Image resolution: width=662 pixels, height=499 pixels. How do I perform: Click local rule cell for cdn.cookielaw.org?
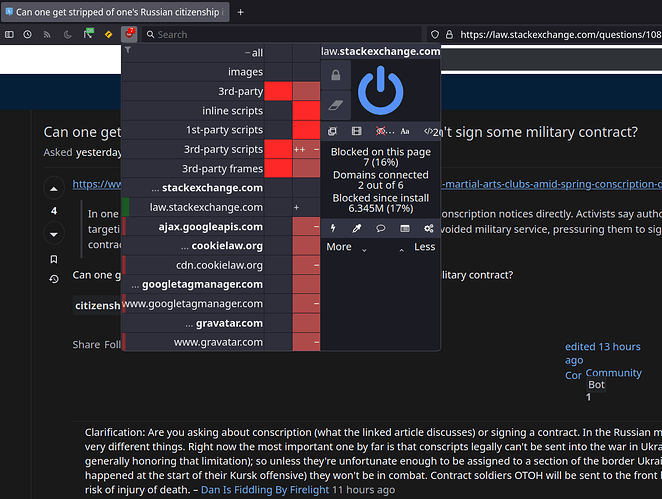(306, 265)
